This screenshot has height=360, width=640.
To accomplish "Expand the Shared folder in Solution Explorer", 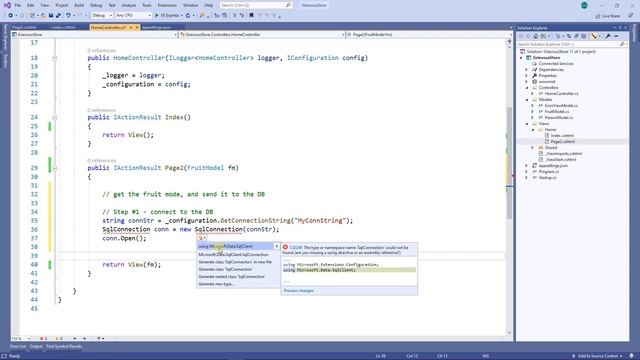I will [533, 147].
